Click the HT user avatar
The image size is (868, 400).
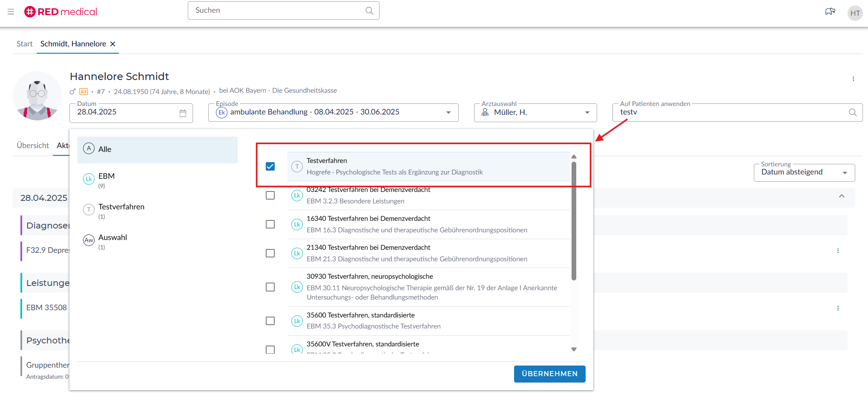click(854, 13)
